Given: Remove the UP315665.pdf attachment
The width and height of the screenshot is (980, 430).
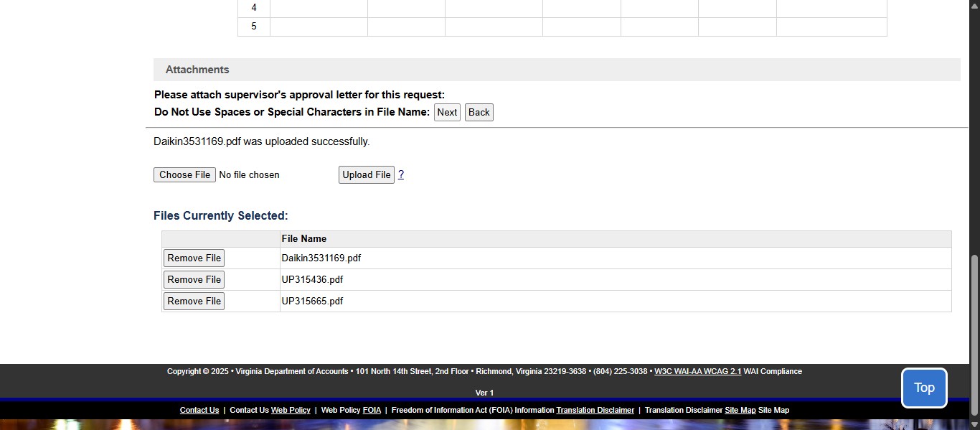Looking at the screenshot, I should pyautogui.click(x=194, y=301).
